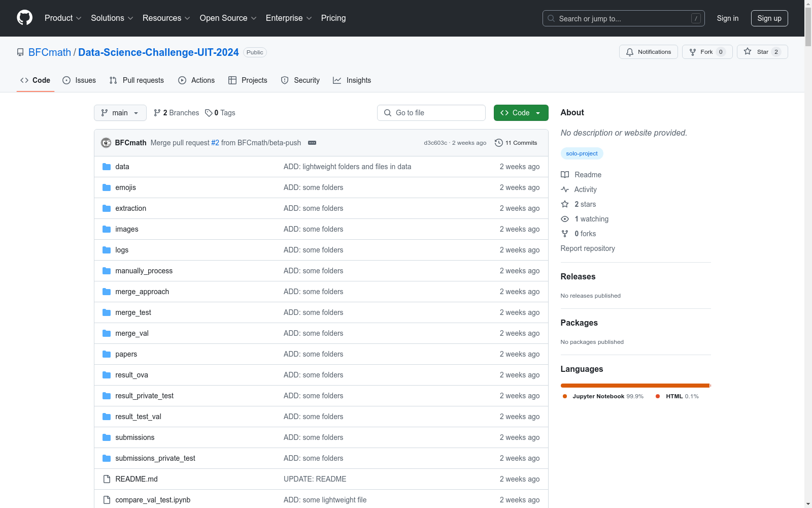Open pull request #2 link
The height and width of the screenshot is (508, 812).
[x=215, y=143]
